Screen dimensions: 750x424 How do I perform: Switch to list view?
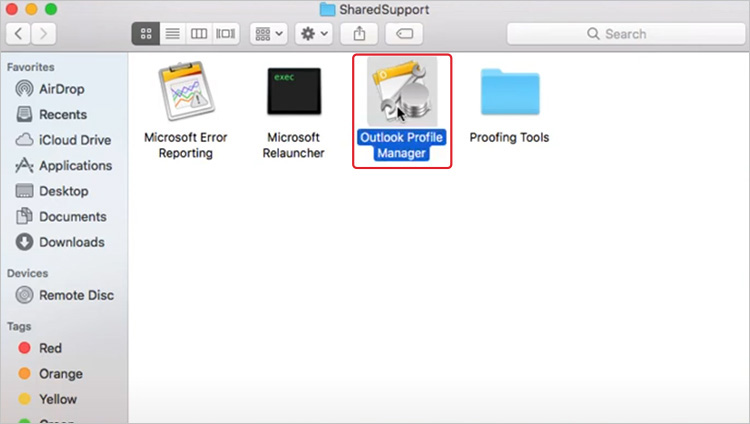coord(172,33)
